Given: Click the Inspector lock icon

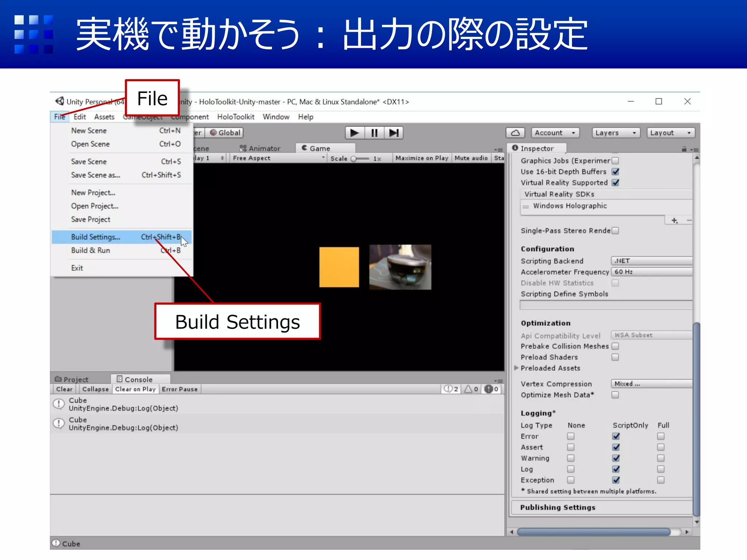Looking at the screenshot, I should pos(684,149).
